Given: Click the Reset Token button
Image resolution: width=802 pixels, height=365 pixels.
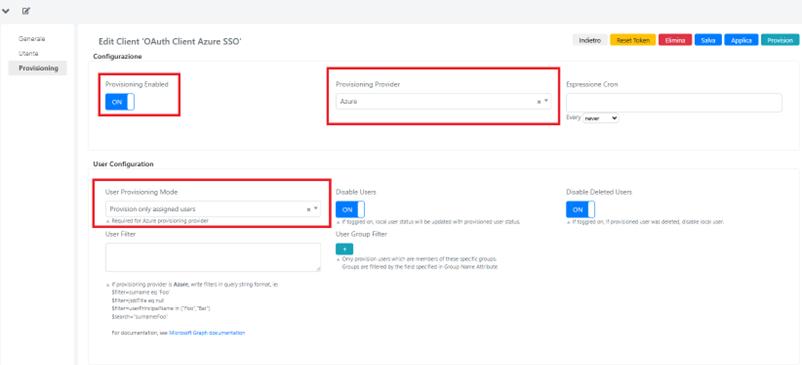Looking at the screenshot, I should tap(633, 40).
